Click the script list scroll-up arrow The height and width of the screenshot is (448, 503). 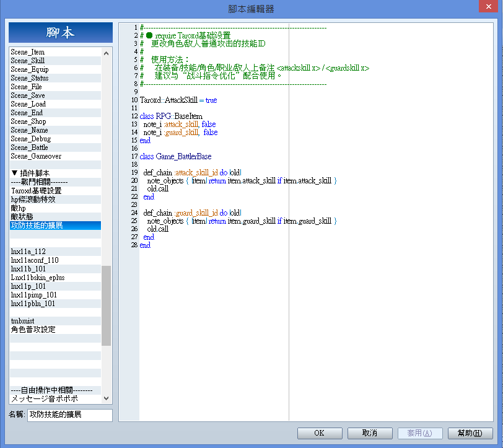pos(106,53)
